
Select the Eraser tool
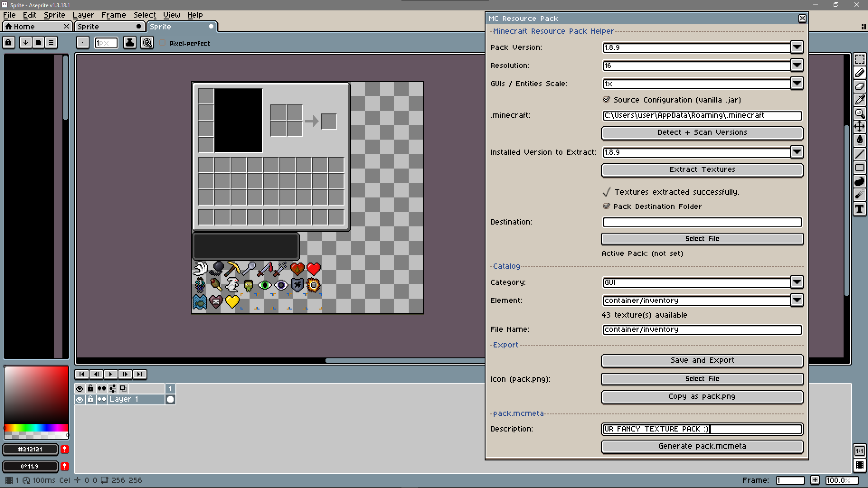click(859, 86)
